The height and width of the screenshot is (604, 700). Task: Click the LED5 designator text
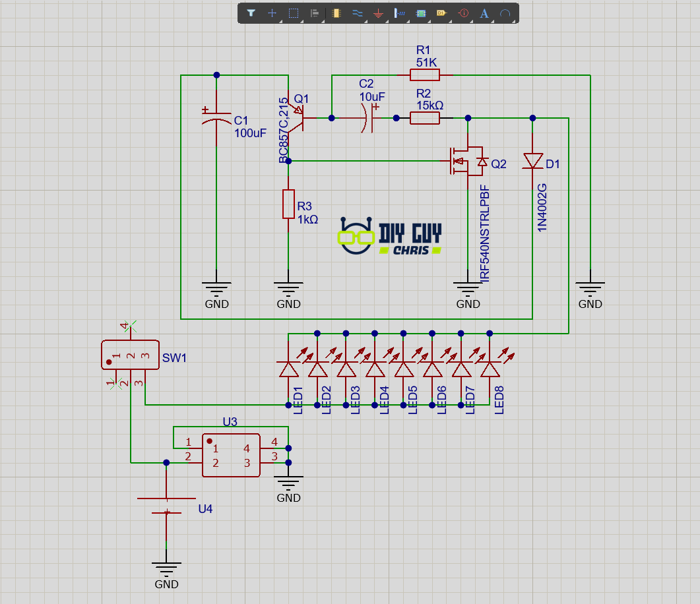412,400
